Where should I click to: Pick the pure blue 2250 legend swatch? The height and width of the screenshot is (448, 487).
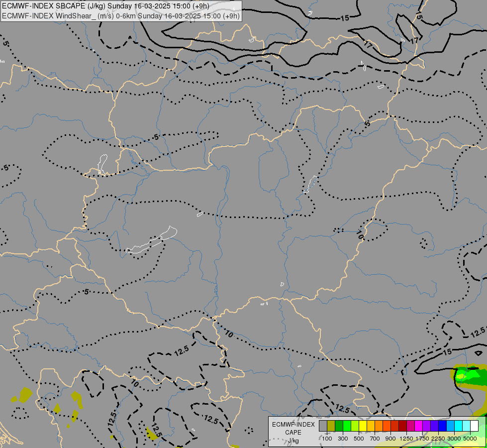(443, 426)
